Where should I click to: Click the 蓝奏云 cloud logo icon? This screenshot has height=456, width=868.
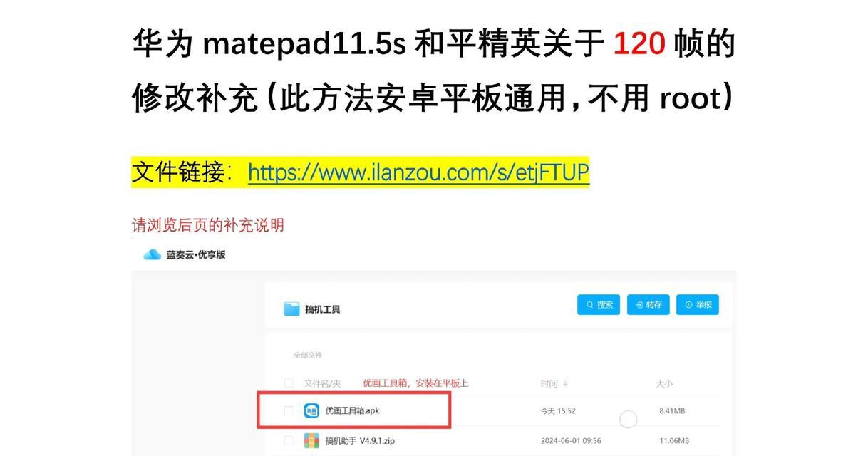152,254
